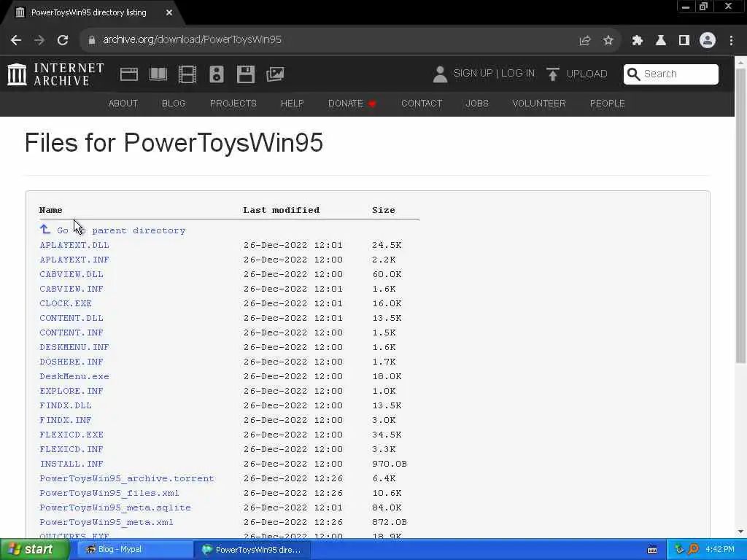Download PowerToysWin95_archive.torrent
The image size is (747, 560).
(127, 478)
